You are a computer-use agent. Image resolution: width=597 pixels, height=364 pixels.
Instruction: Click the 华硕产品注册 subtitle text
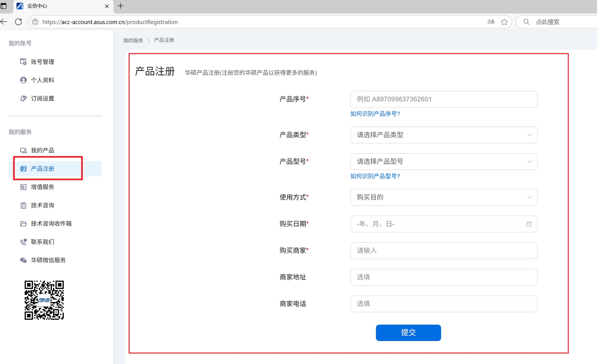click(x=251, y=73)
